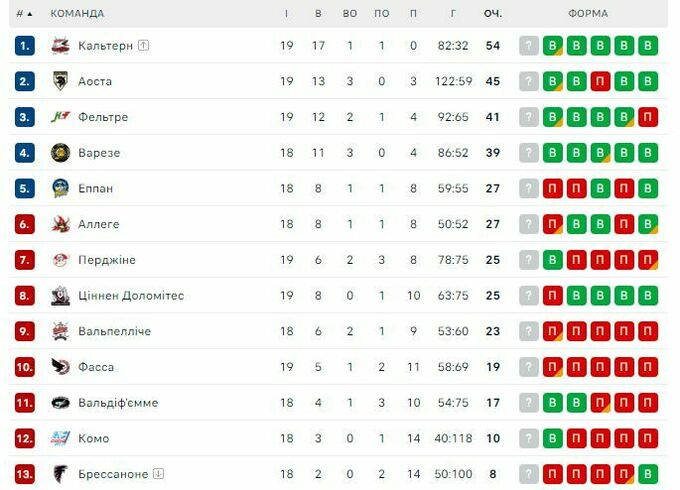Click relegation arrow icon next to Брессаноне
680x490 pixels.
pos(158,474)
